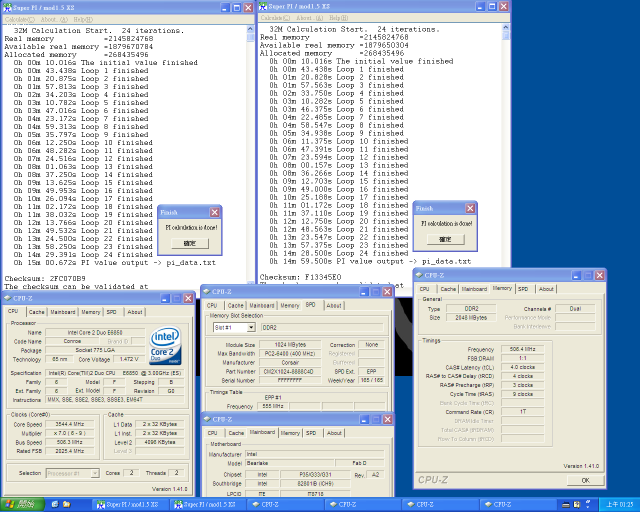
Task: Open About menu in right Super PI window
Action: point(309,18)
